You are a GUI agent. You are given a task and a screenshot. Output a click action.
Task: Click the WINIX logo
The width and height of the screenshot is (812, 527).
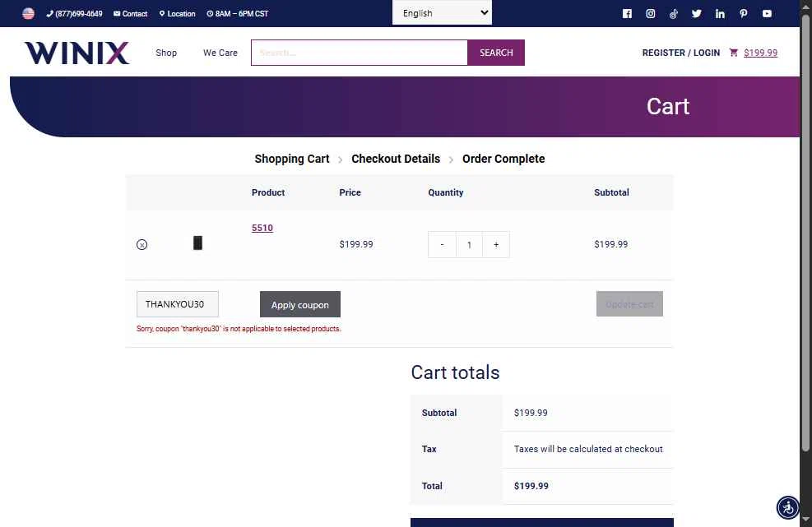(x=77, y=53)
